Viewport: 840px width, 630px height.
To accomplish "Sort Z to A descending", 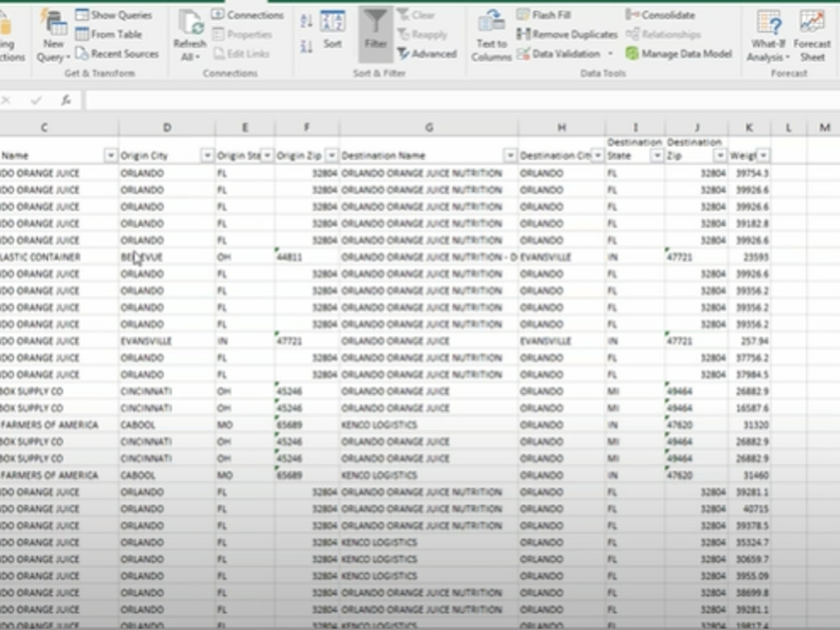I will [x=307, y=46].
